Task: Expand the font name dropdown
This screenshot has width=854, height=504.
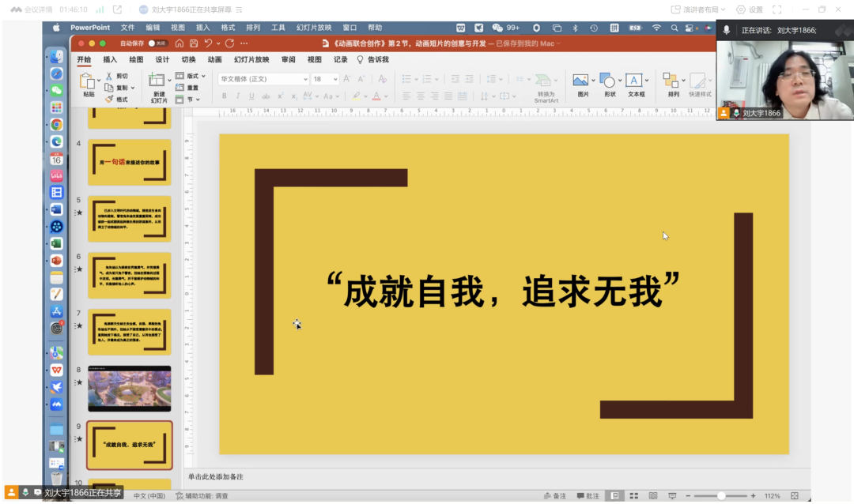Action: coord(305,79)
